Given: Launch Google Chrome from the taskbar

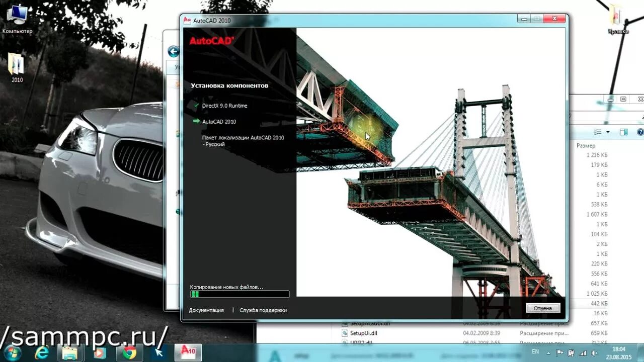Looking at the screenshot, I should (x=129, y=353).
